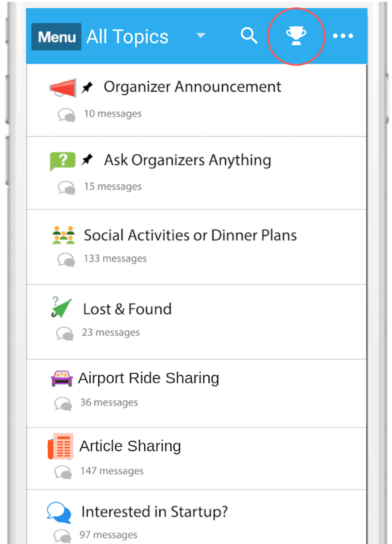392x544 pixels.
Task: View 133 messages in Social Activities
Action: click(x=115, y=258)
